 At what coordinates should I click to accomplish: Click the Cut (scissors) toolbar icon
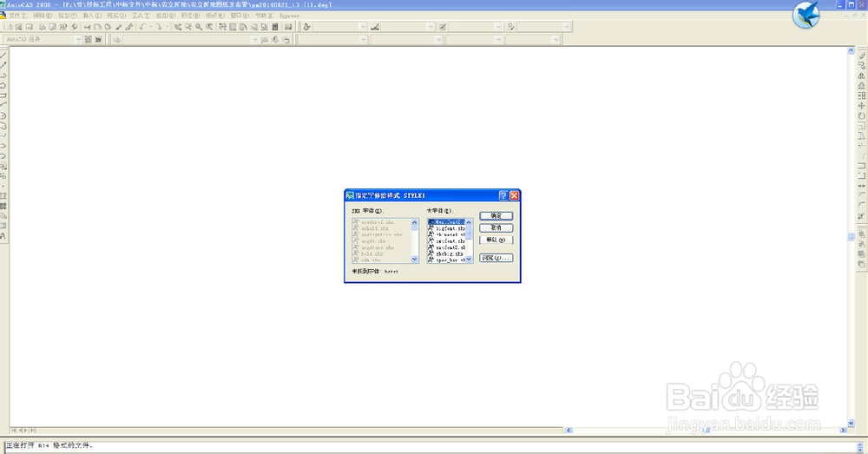[x=87, y=27]
